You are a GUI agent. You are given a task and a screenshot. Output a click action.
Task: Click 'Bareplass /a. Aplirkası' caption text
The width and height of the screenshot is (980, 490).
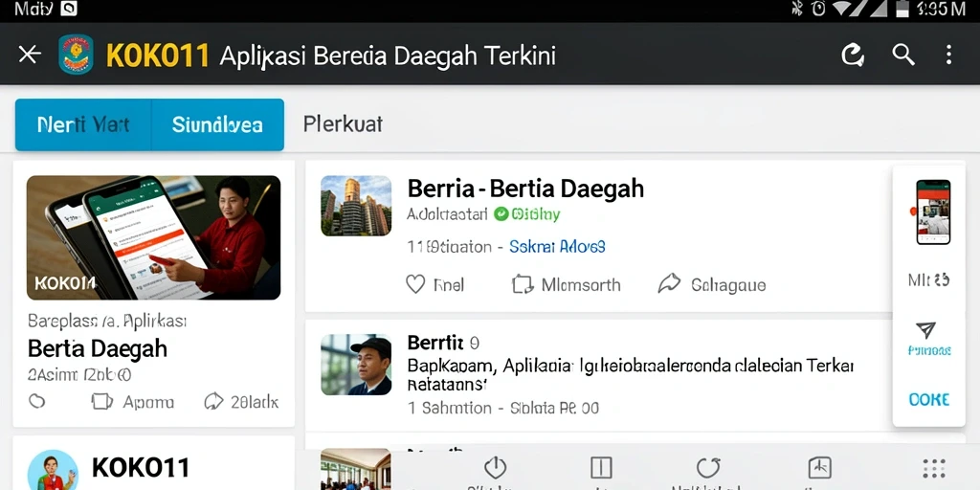(107, 322)
